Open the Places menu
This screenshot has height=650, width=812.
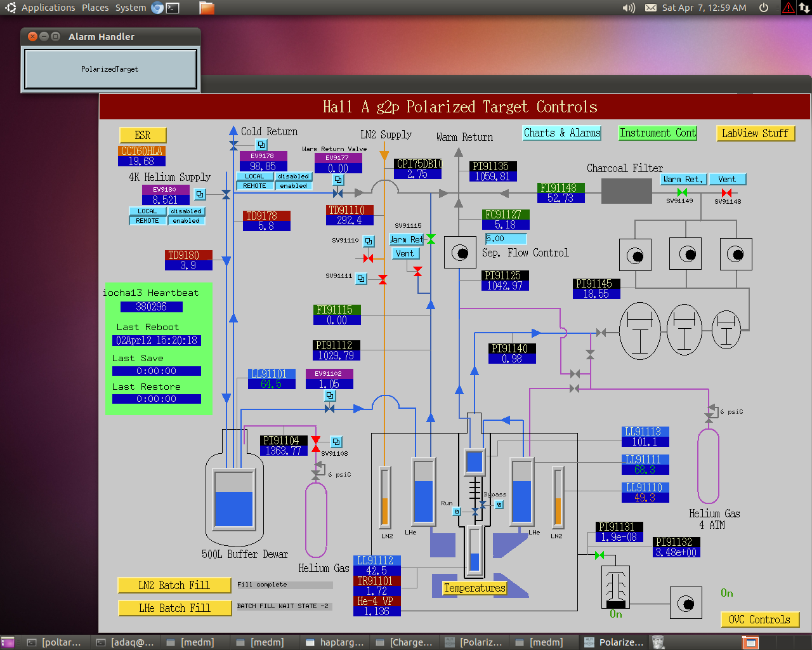click(x=95, y=8)
